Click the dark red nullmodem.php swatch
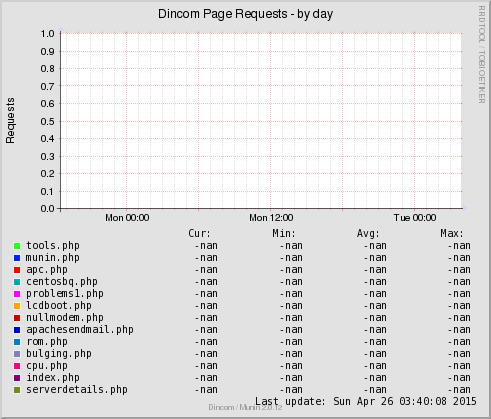Image resolution: width=491 pixels, height=419 pixels. coord(17,318)
